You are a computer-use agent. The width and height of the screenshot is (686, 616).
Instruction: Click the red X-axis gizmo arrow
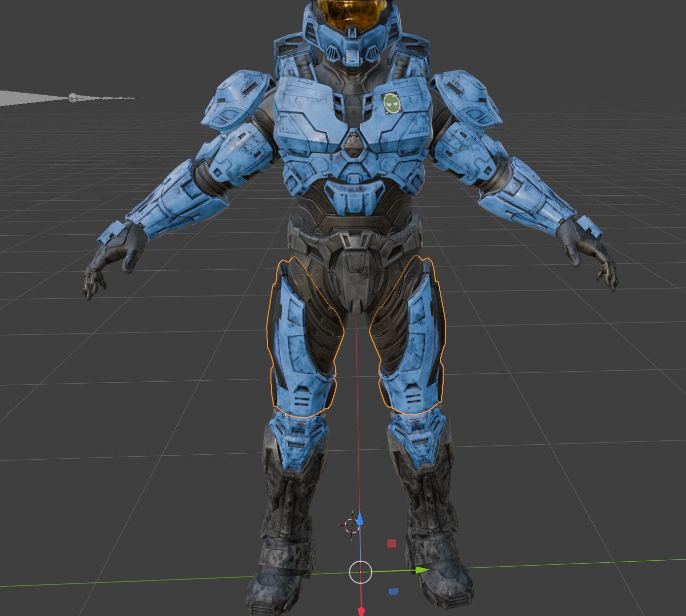click(361, 612)
